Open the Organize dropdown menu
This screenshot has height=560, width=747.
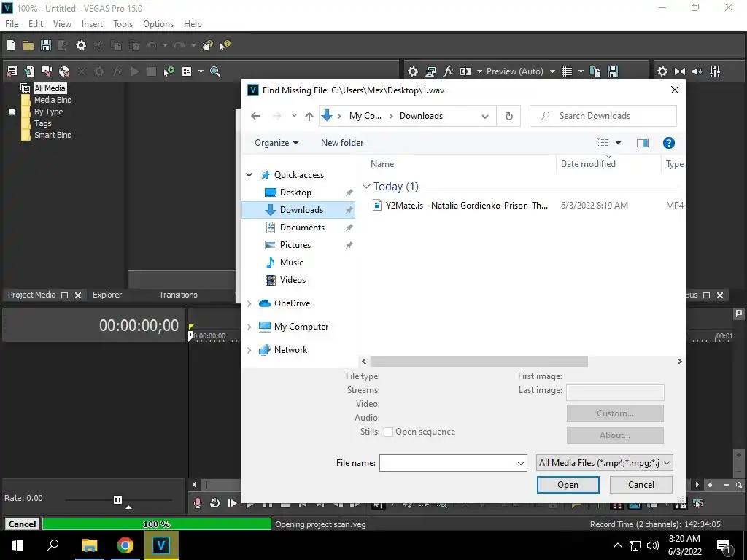[276, 143]
